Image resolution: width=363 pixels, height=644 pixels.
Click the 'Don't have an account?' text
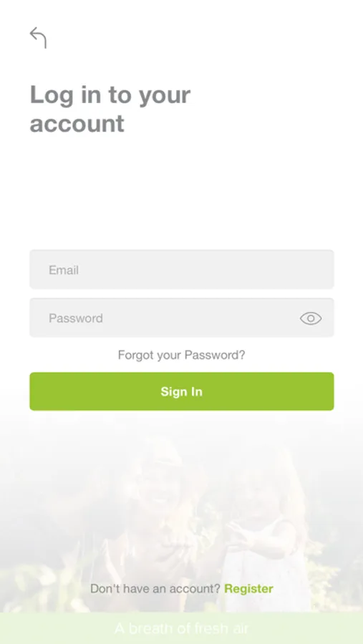pyautogui.click(x=155, y=589)
